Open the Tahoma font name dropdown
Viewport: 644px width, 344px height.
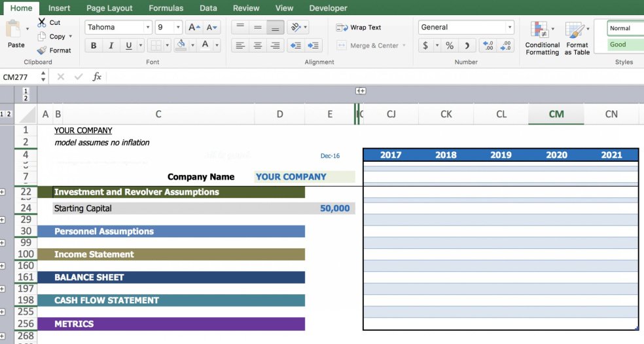click(x=147, y=28)
